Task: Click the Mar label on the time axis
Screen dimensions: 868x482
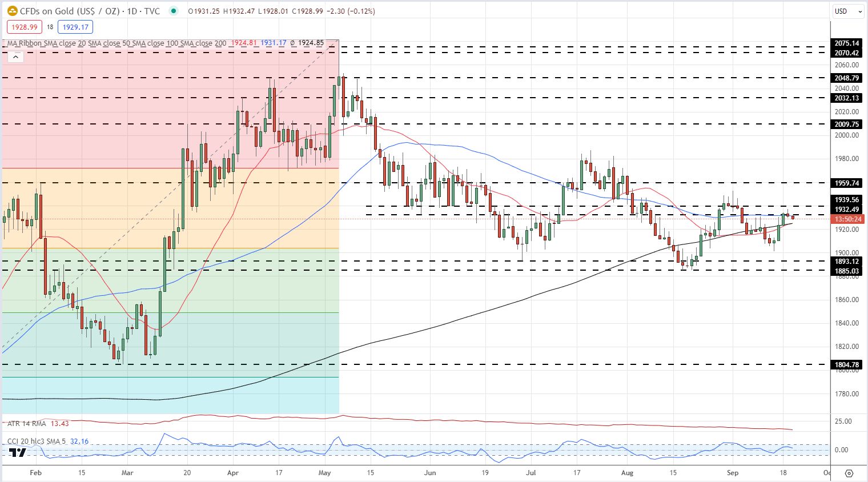Action: (127, 473)
